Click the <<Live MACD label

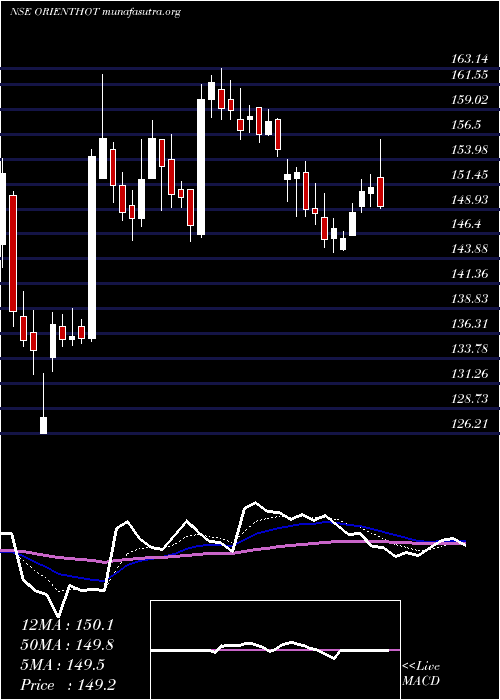[421, 674]
